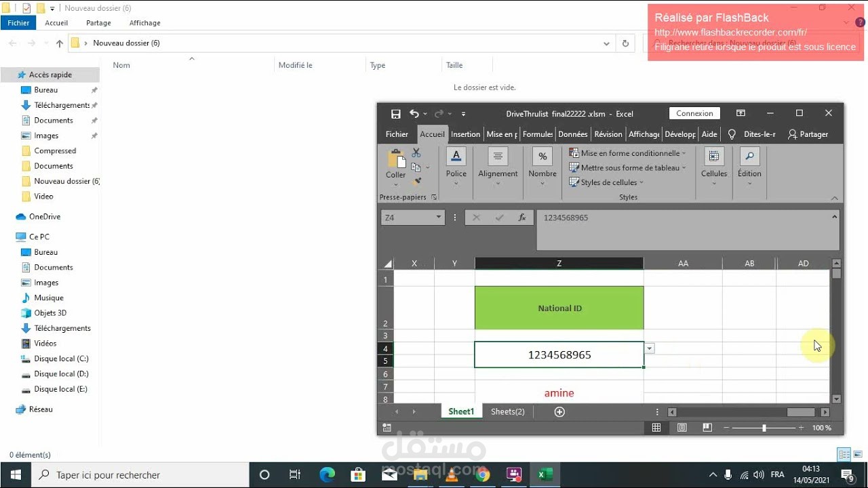Open the dropdown arrow beside cell Z4
Screen dimensions: 868x488
tap(650, 348)
